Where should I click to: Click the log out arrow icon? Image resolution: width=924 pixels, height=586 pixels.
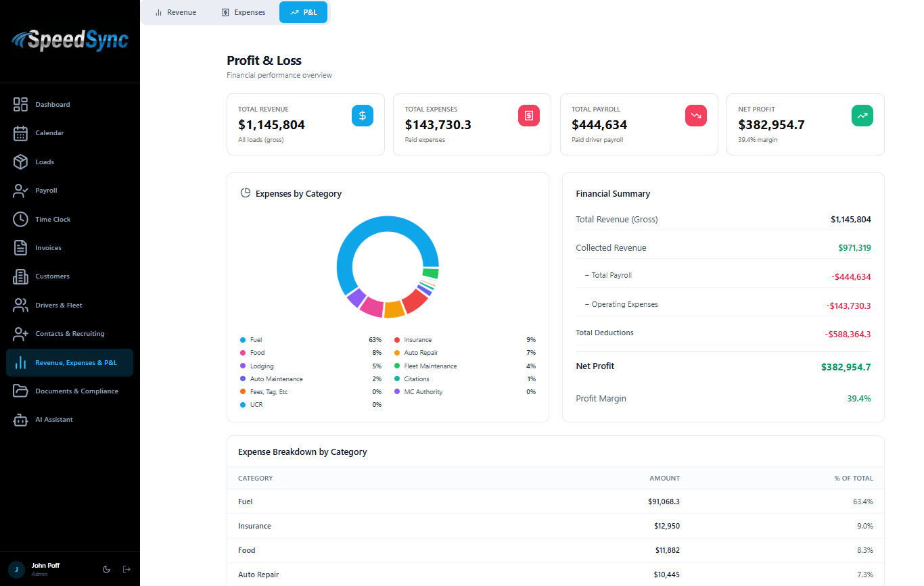click(126, 569)
